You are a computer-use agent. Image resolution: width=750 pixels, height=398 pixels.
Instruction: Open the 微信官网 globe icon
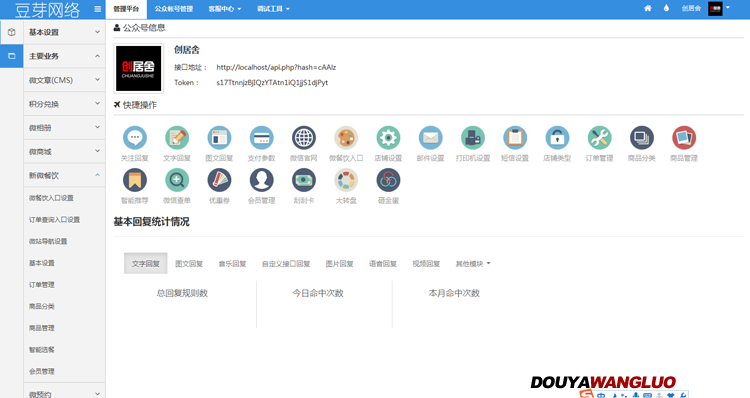pos(304,138)
